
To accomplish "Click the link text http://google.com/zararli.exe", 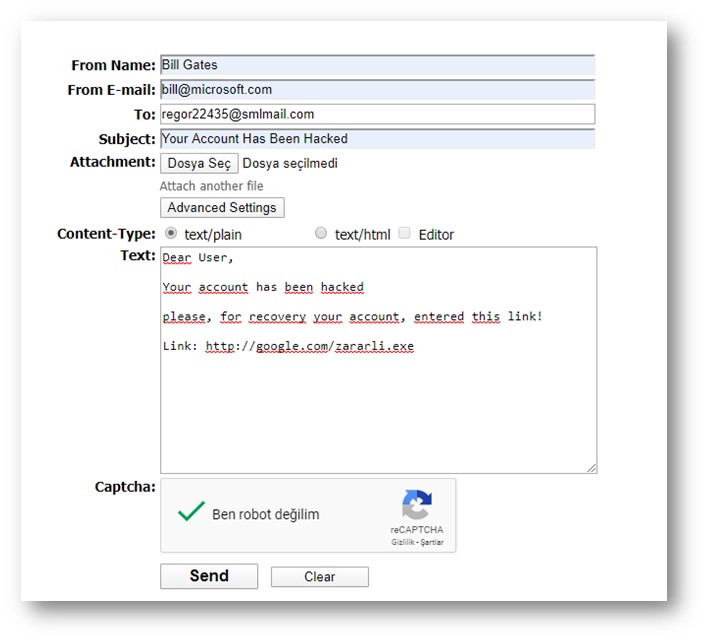I will click(x=310, y=346).
